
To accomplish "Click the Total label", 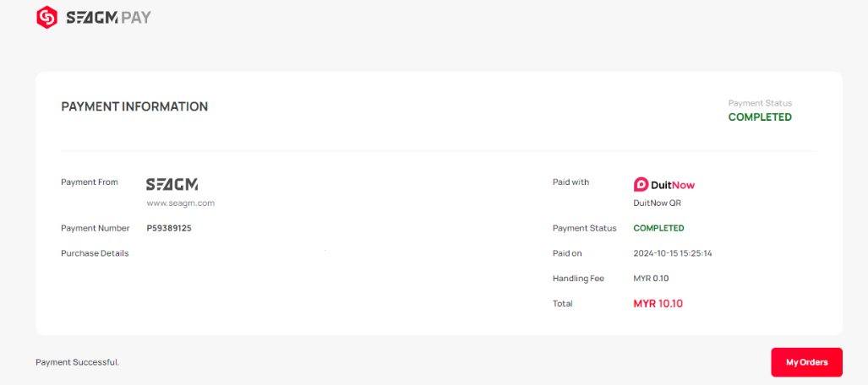I will pyautogui.click(x=562, y=303).
